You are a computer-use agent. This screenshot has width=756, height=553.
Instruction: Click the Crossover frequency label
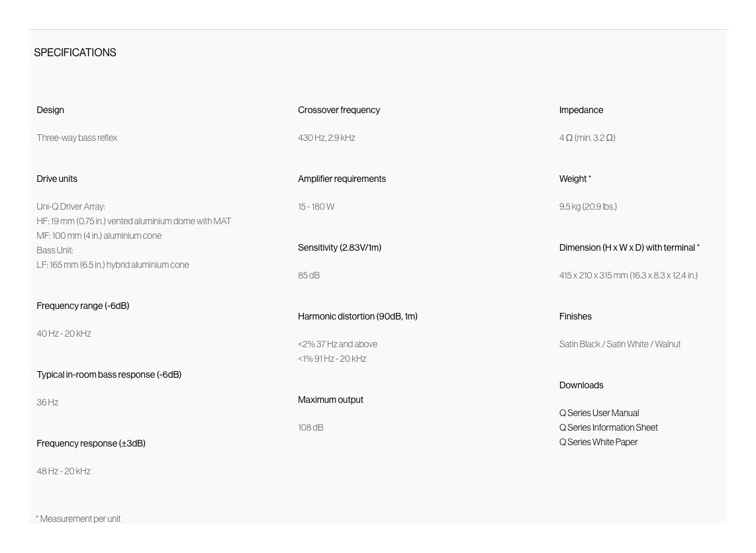click(339, 110)
